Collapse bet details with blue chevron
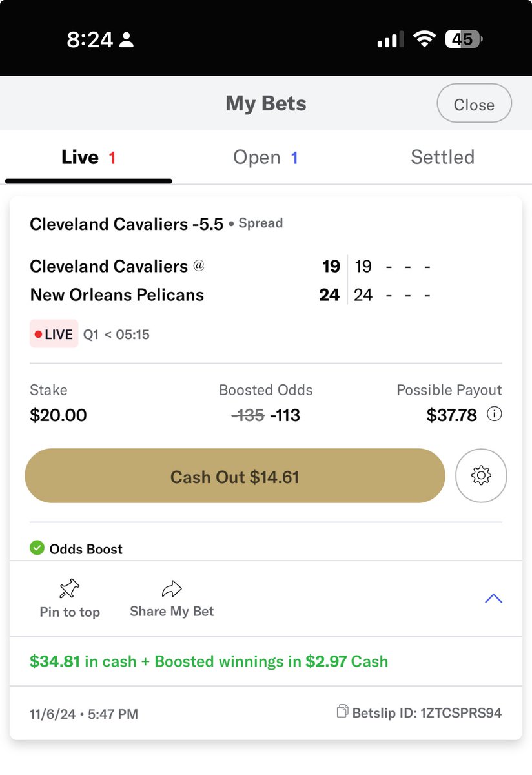 (493, 599)
